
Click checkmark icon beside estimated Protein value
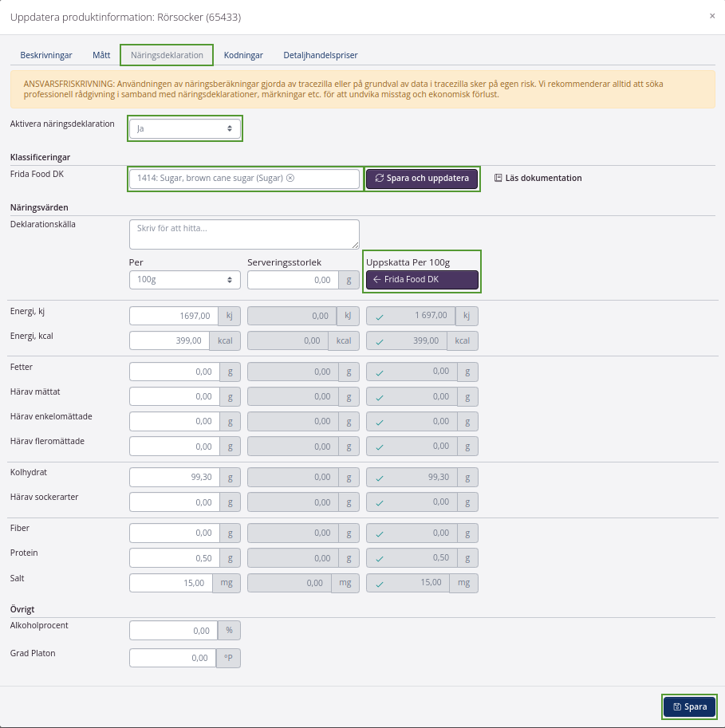380,558
